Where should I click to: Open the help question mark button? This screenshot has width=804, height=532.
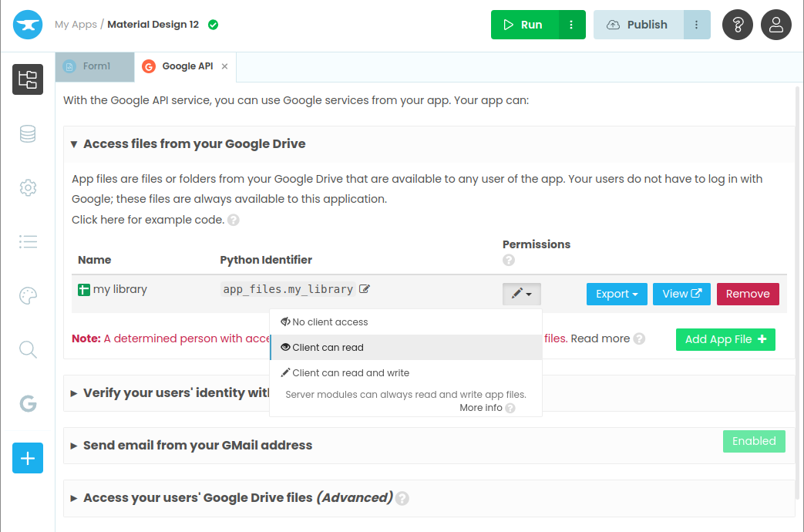[x=738, y=25]
